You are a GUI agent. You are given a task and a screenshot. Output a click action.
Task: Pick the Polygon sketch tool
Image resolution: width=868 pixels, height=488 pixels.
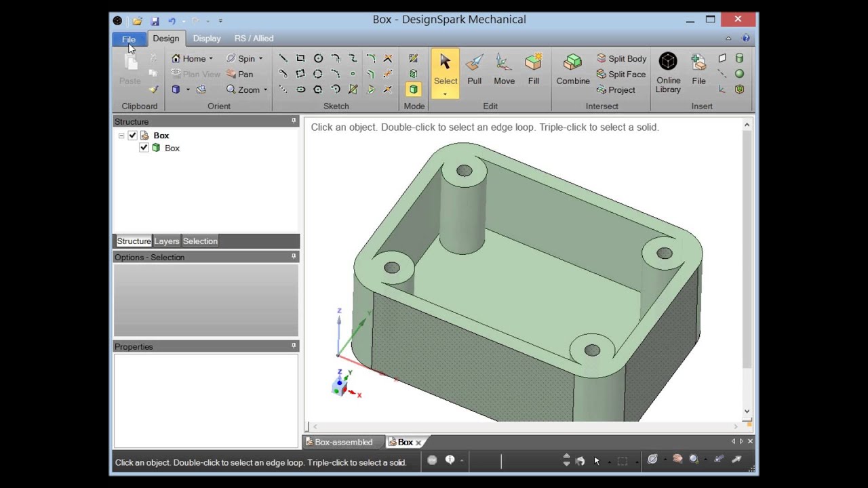(x=318, y=89)
